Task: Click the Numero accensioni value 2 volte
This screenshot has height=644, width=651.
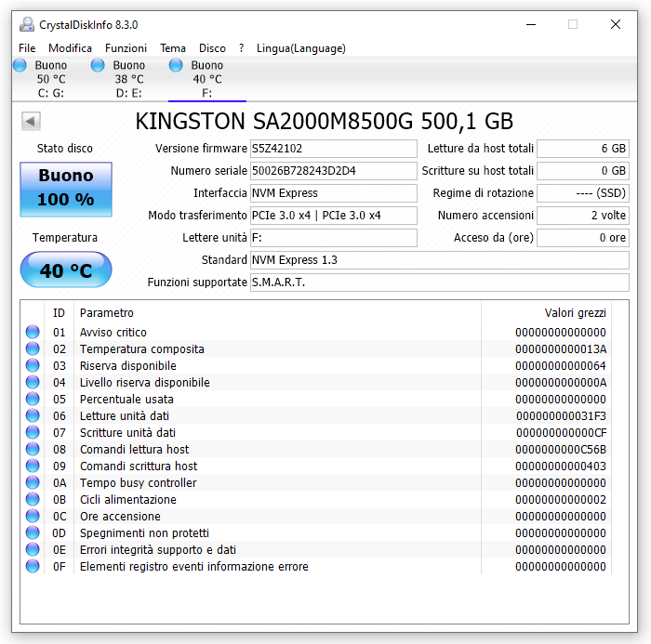Action: point(583,216)
